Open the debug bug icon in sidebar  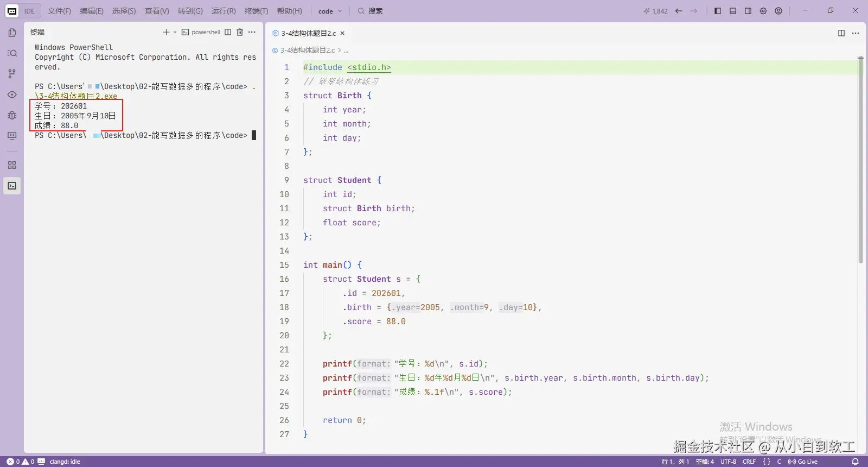tap(12, 115)
